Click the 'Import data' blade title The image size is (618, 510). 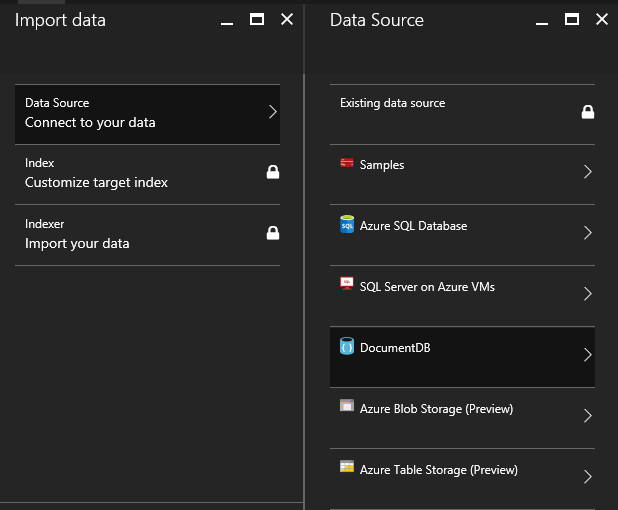tap(60, 20)
